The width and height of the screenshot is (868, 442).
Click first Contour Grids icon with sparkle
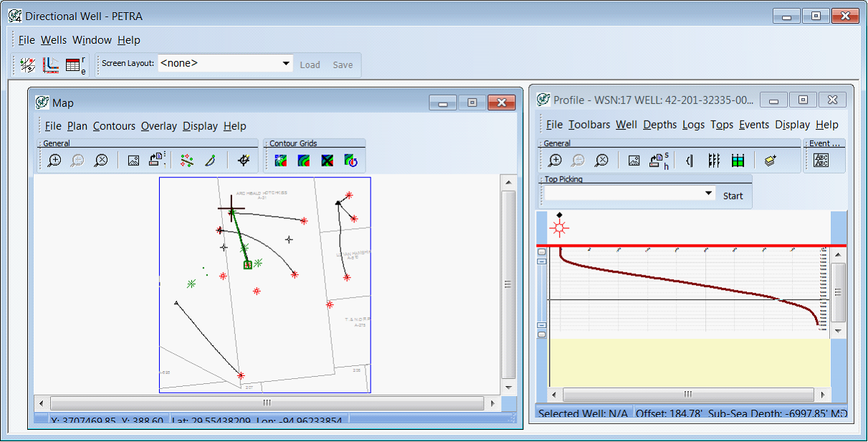[x=281, y=161]
